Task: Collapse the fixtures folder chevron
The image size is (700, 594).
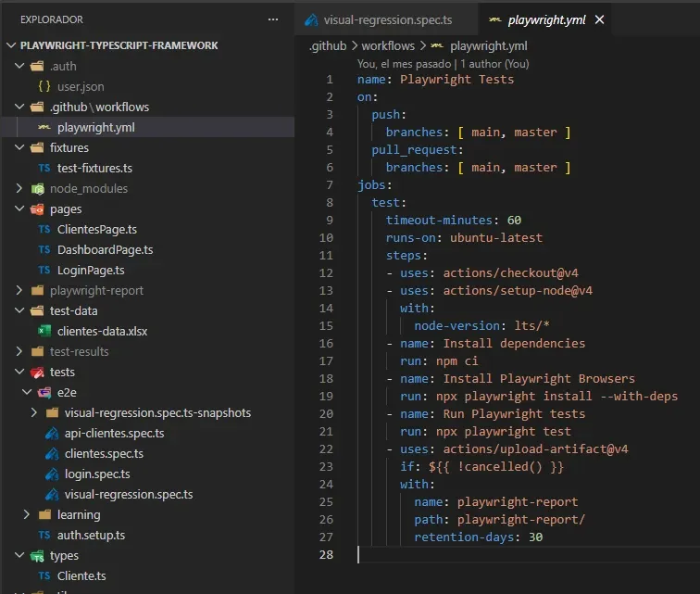Action: [x=19, y=147]
